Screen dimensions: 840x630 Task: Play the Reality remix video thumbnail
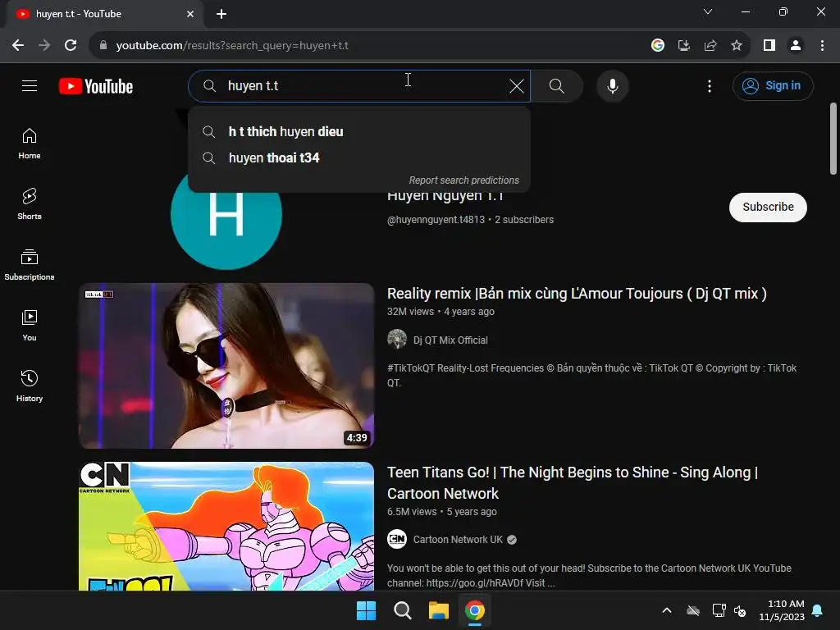click(226, 366)
